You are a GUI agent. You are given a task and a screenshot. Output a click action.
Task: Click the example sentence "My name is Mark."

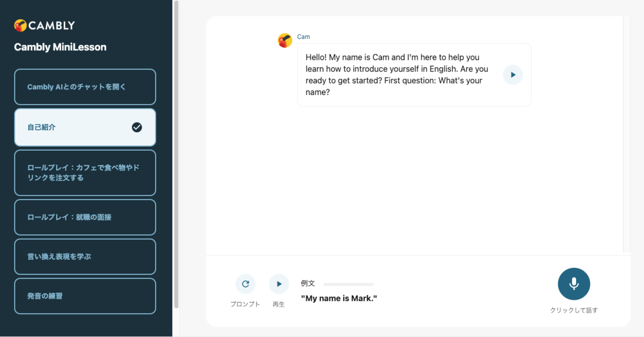pyautogui.click(x=339, y=298)
